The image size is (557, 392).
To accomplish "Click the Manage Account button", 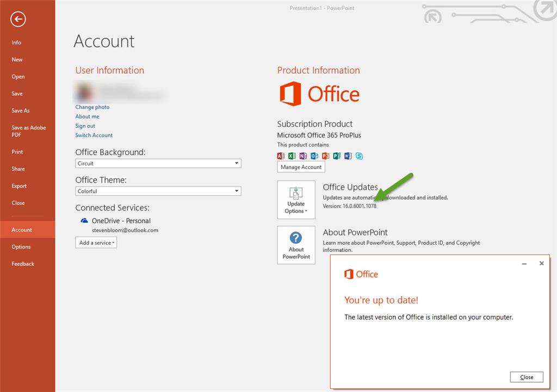I will (x=301, y=167).
